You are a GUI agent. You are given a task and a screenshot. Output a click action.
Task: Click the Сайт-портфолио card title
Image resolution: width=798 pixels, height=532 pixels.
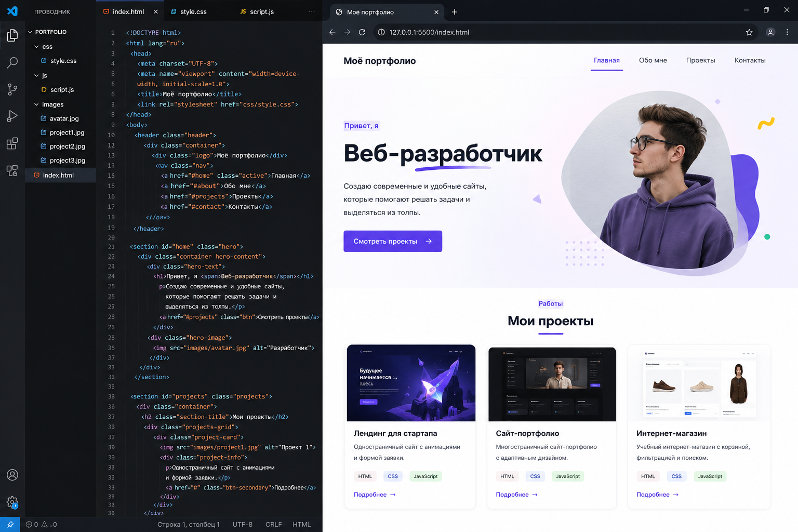(x=527, y=433)
